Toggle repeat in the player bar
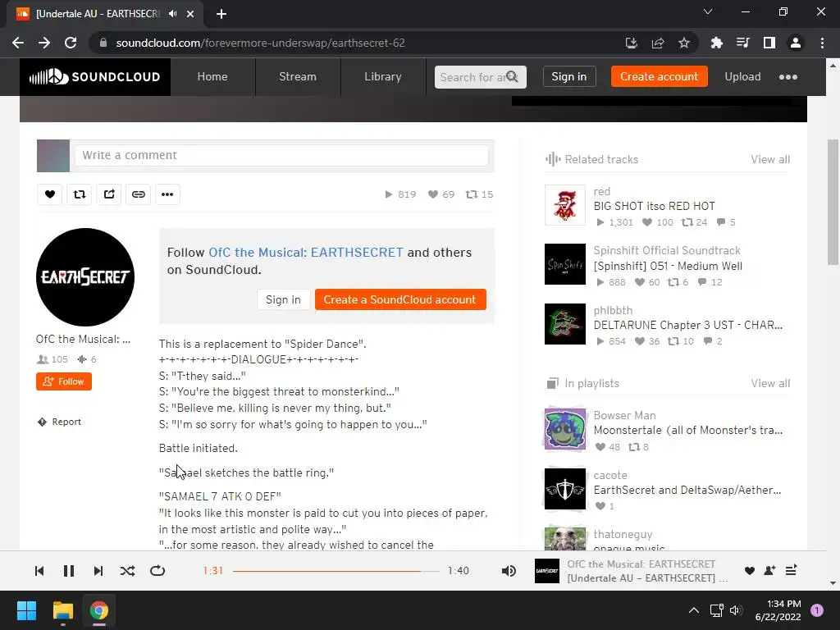 [x=157, y=571]
